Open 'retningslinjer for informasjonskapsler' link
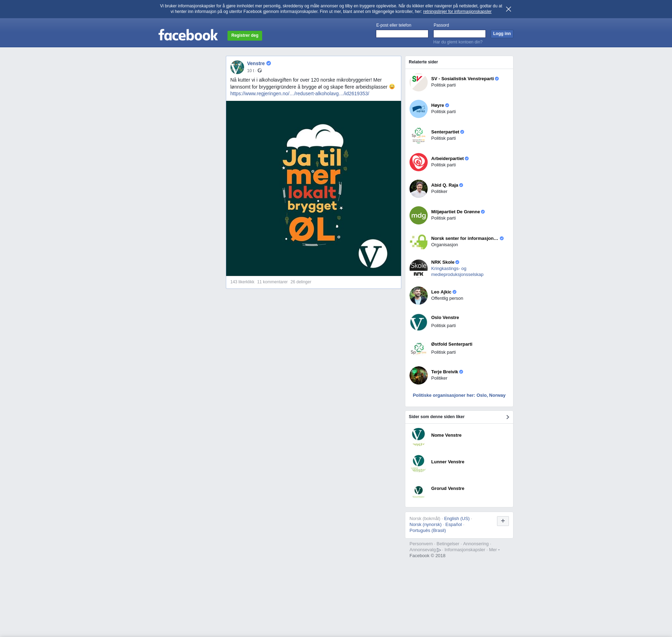Image resolution: width=672 pixels, height=637 pixels. (457, 12)
